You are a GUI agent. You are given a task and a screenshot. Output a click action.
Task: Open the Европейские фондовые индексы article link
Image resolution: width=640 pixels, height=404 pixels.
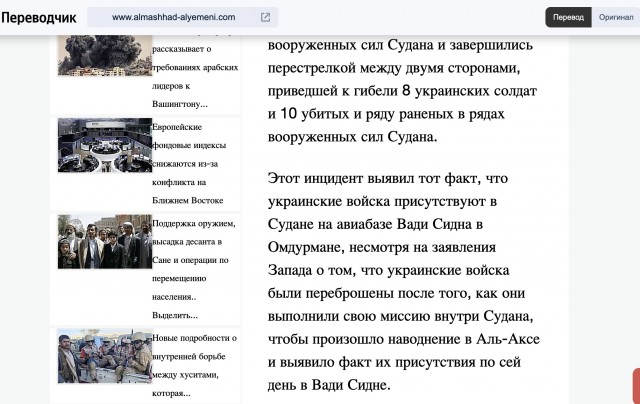pyautogui.click(x=189, y=164)
